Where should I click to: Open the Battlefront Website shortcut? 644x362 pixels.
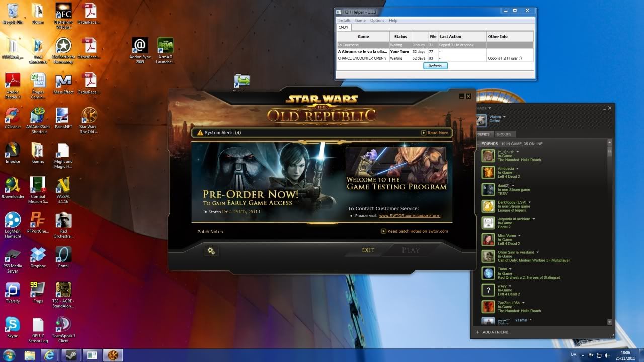pos(63,16)
